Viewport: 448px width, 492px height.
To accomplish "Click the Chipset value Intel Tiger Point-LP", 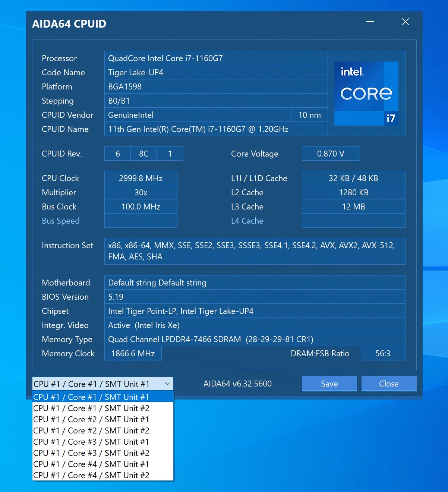I will (255, 311).
